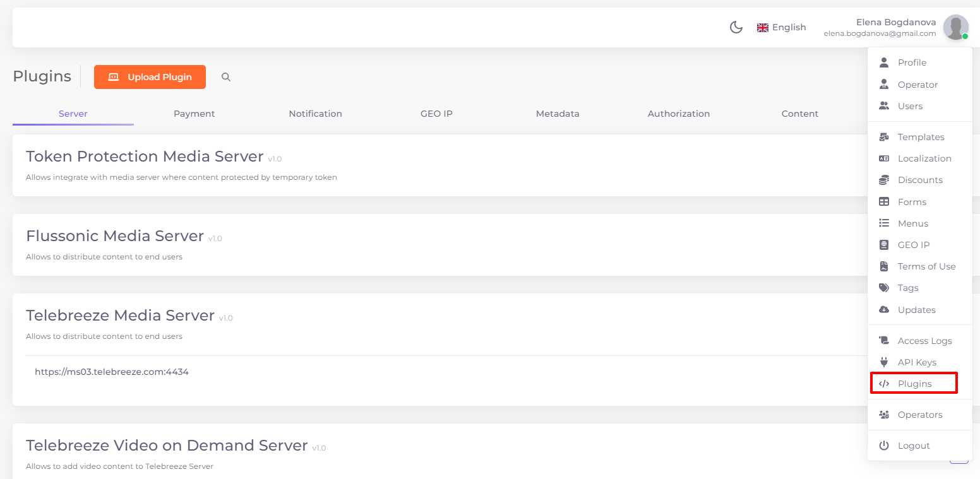Switch to the GEO IP plugins tab

pos(436,114)
